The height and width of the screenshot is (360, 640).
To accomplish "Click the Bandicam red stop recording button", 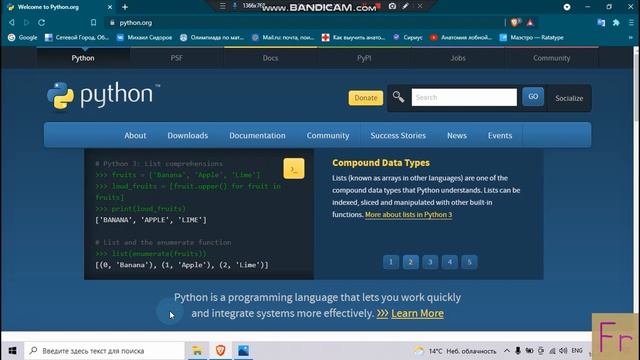I will (x=378, y=6).
